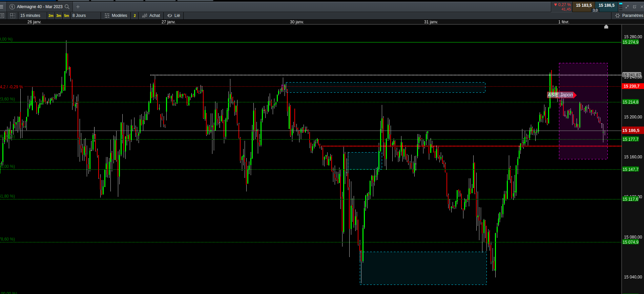Select the Allemagne 40 - Mar 2023 tab
Viewport: 644px width, 294px height.
tap(40, 7)
